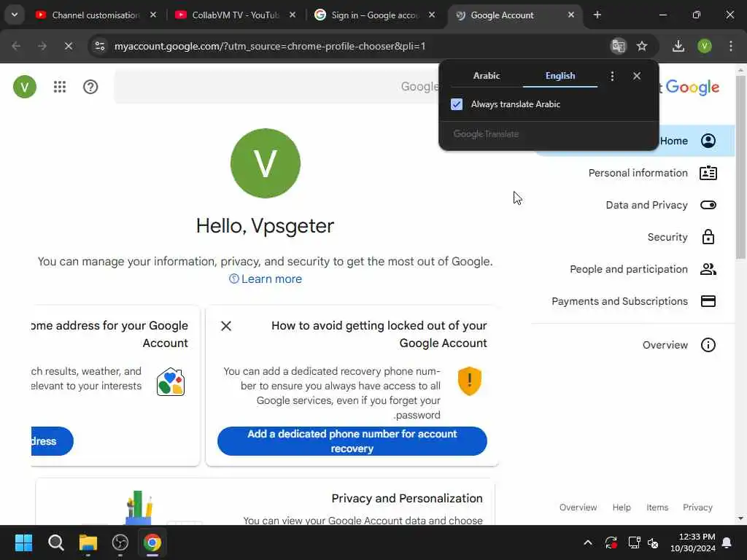This screenshot has width=747, height=560.
Task: Switch to Sign in Google account tab
Action: (375, 15)
